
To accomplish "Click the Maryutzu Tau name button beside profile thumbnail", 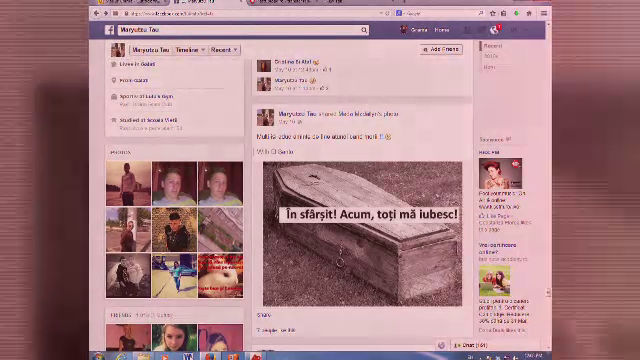I will coord(151,50).
